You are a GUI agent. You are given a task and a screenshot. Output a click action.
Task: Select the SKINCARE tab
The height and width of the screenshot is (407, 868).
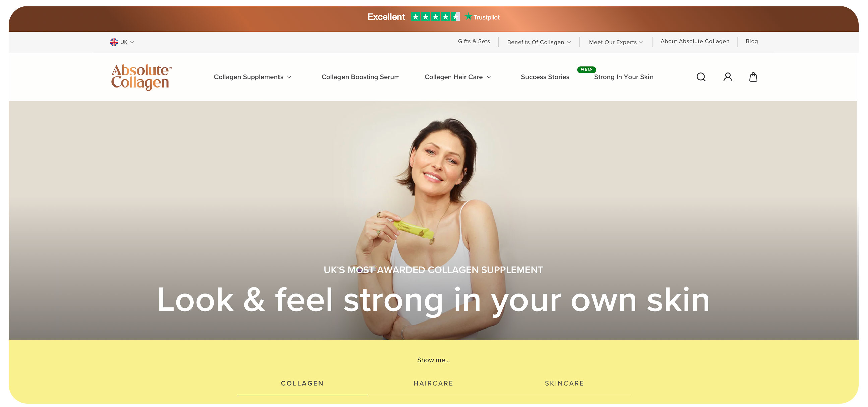tap(564, 383)
